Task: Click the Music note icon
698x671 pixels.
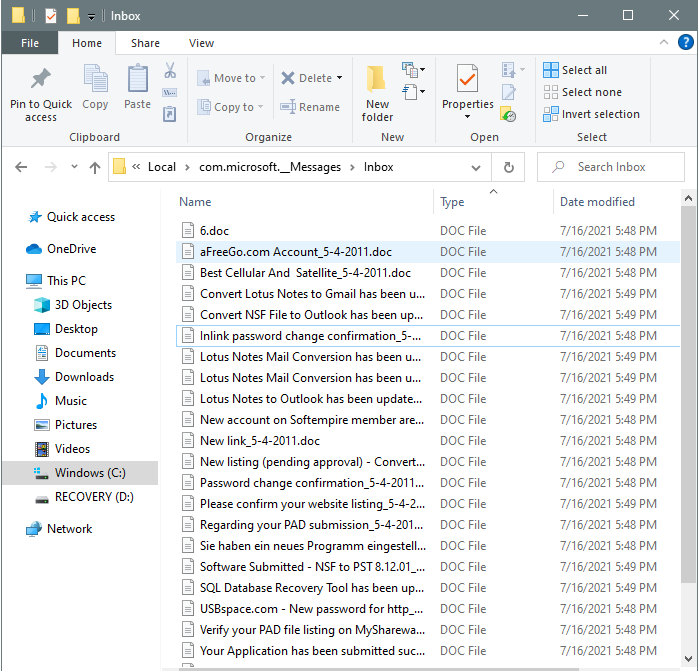Action: 42,401
